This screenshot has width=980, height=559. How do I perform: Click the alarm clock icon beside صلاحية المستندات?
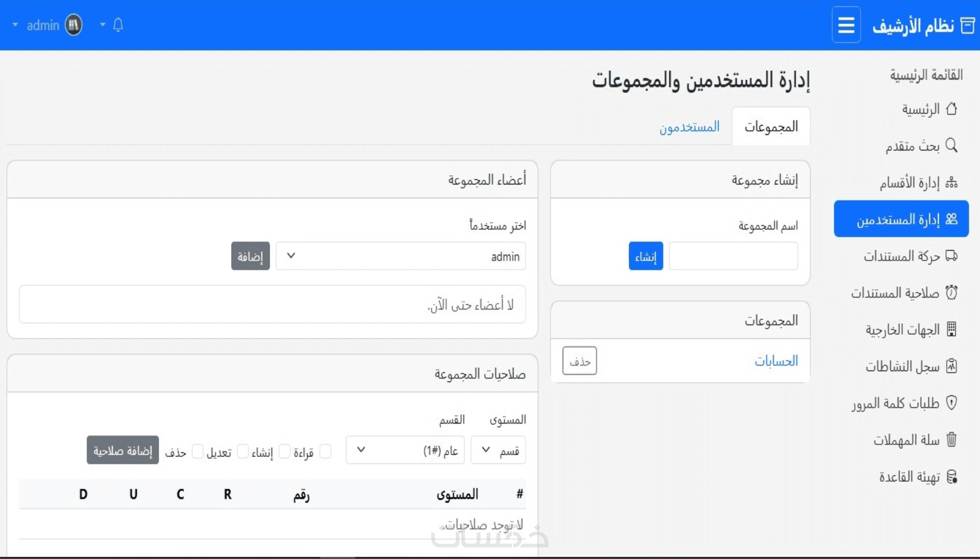[951, 293]
